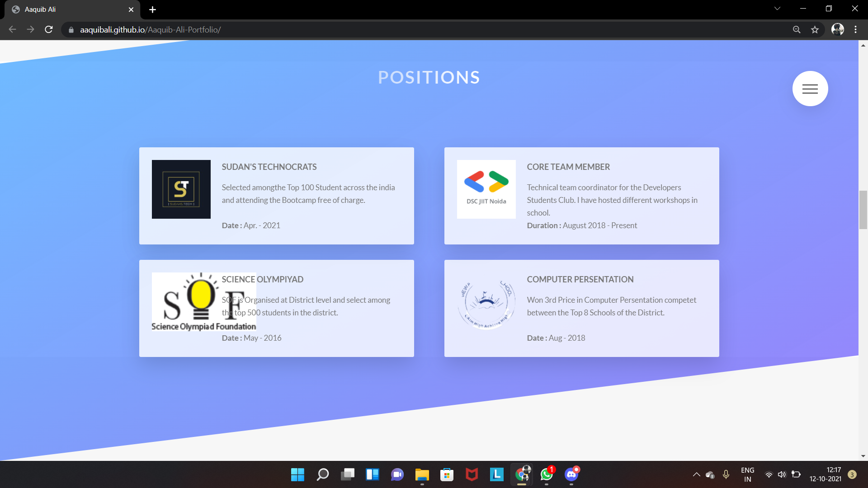868x488 pixels.
Task: Click the page vertical scrollbar thumb
Action: tap(863, 210)
